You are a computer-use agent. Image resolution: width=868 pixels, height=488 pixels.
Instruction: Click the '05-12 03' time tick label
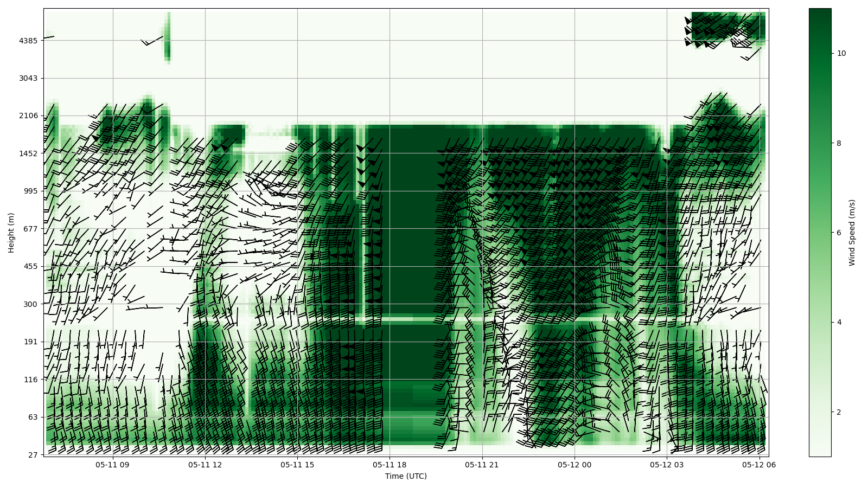tap(667, 465)
